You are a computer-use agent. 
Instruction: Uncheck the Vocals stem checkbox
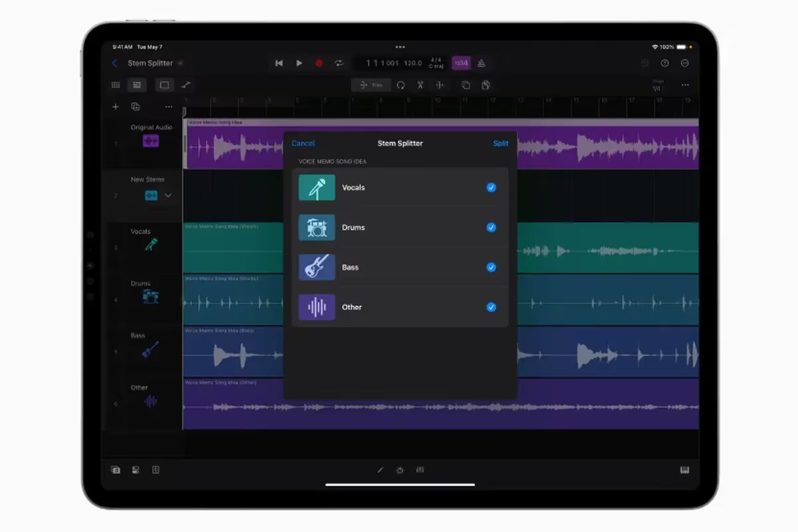click(491, 188)
